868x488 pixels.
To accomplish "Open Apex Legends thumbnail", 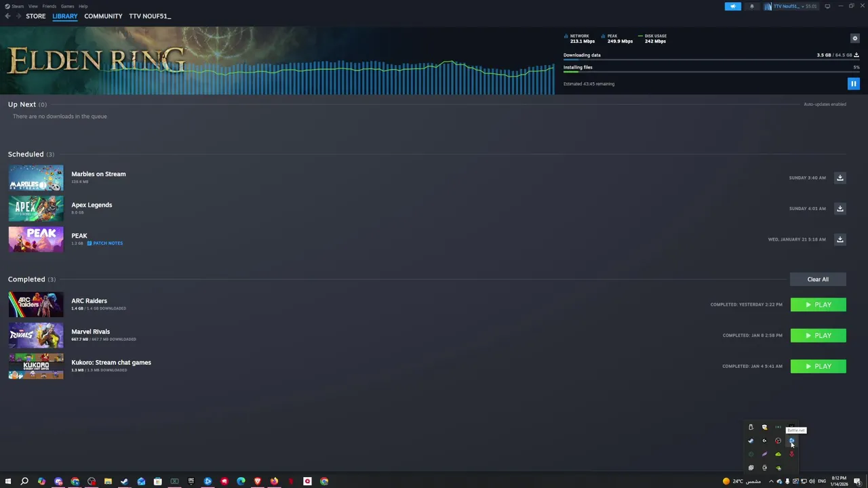I will [x=36, y=209].
